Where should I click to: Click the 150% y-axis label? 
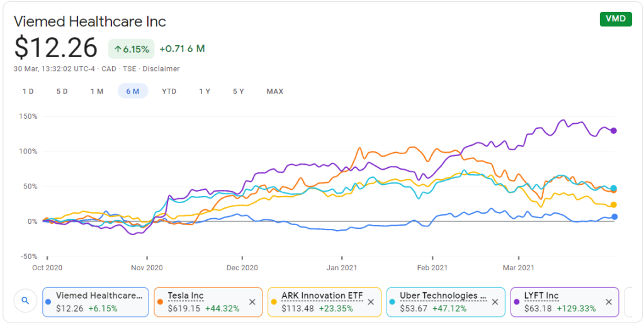(x=29, y=116)
